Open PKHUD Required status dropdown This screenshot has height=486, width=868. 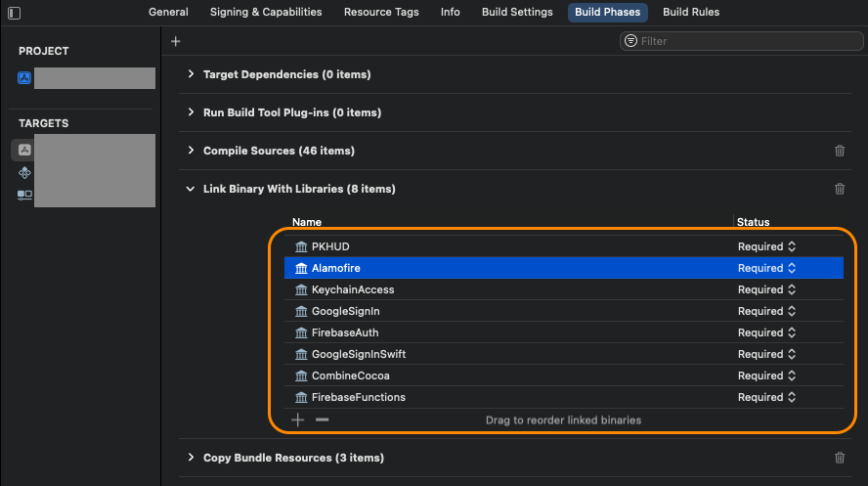(766, 246)
